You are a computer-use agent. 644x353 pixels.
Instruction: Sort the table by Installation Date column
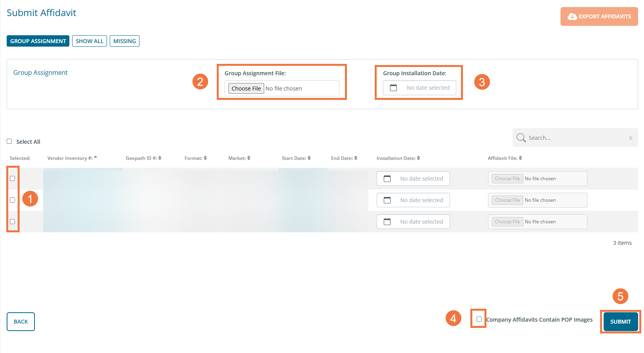pyautogui.click(x=418, y=158)
